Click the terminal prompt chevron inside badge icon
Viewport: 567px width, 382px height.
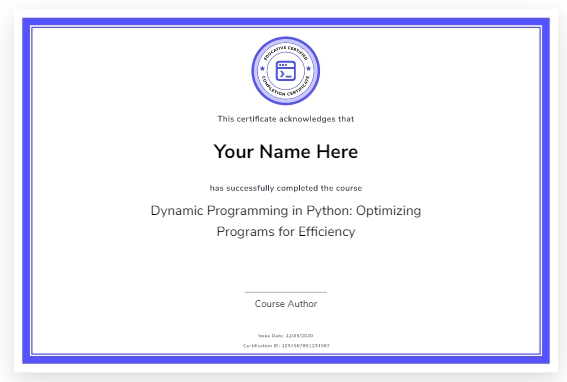pos(282,75)
